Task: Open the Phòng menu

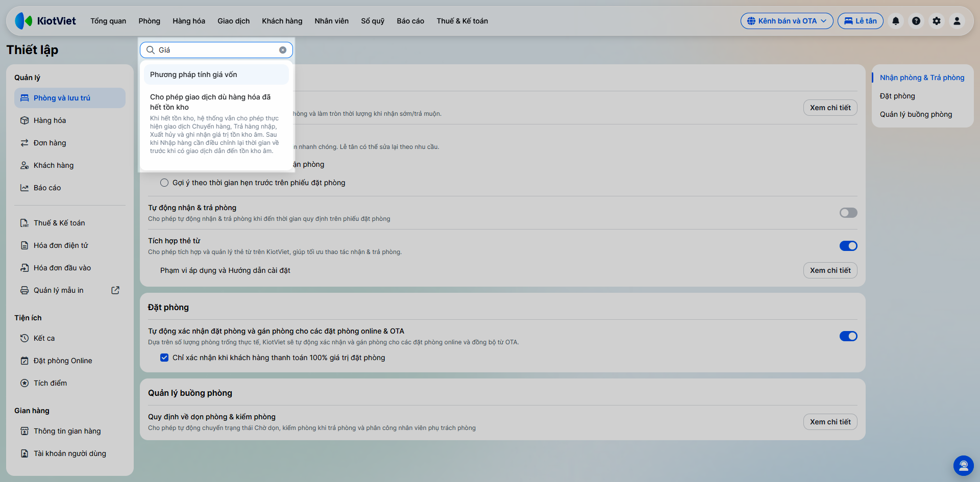Action: point(149,21)
